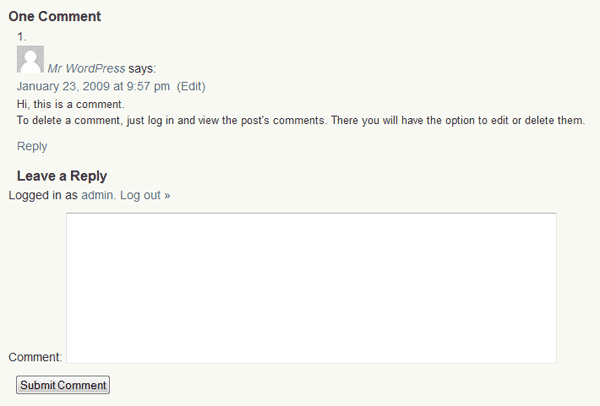Click the Mr WordPress gravatar avatar image
This screenshot has height=406, width=600.
(x=30, y=59)
